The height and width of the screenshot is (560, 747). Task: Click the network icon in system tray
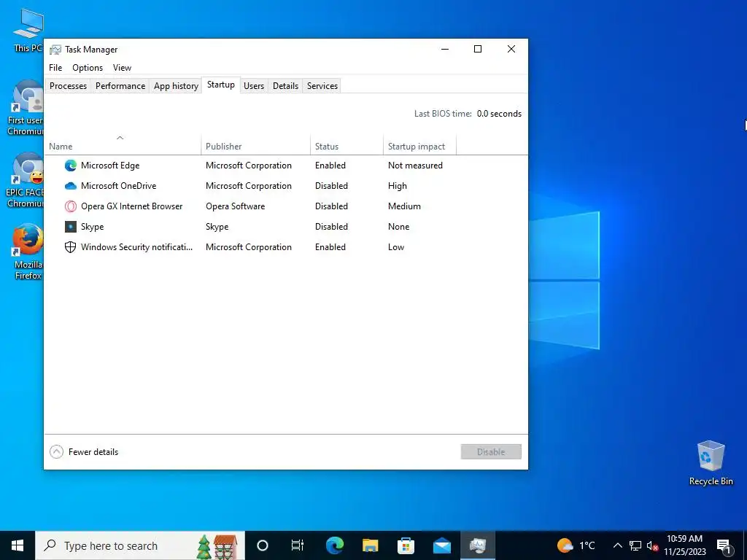tap(635, 545)
